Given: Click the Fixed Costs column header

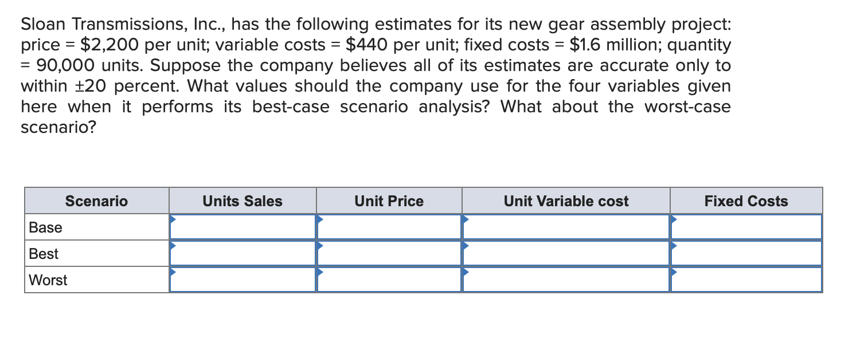Looking at the screenshot, I should [746, 201].
